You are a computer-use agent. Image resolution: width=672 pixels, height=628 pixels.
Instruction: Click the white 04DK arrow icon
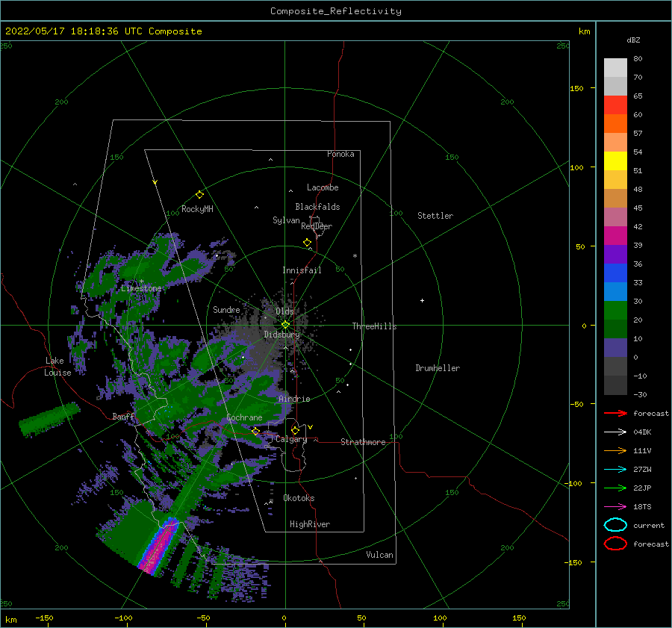coord(615,432)
